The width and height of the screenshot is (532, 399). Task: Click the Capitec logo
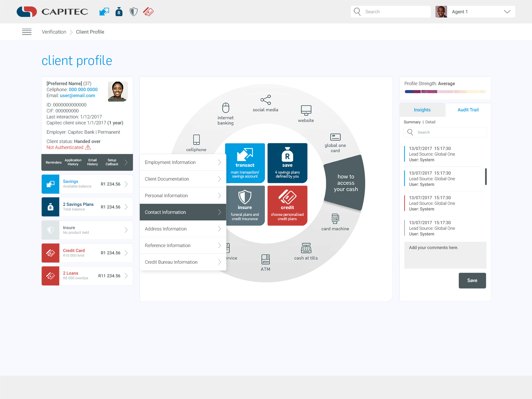pyautogui.click(x=52, y=12)
